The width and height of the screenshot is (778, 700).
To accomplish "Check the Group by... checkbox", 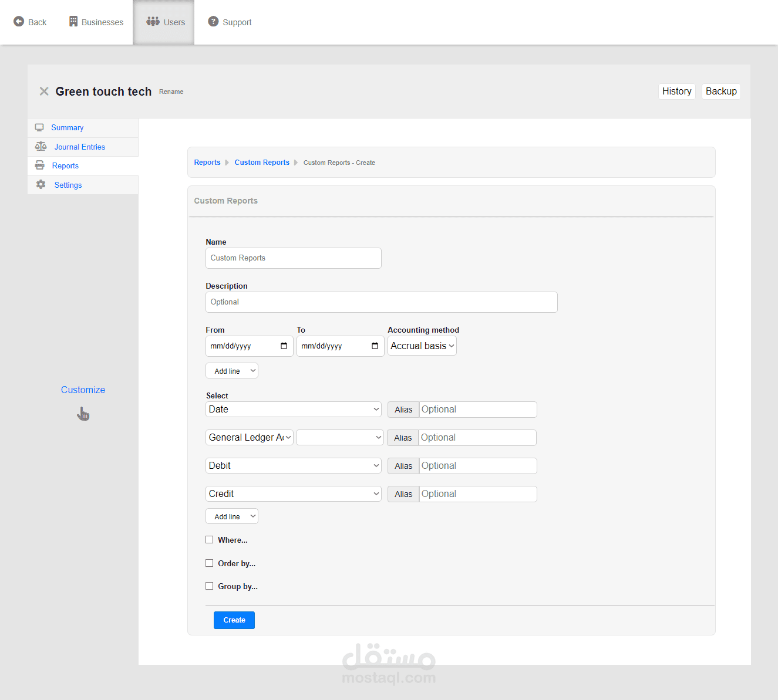I will [x=210, y=586].
